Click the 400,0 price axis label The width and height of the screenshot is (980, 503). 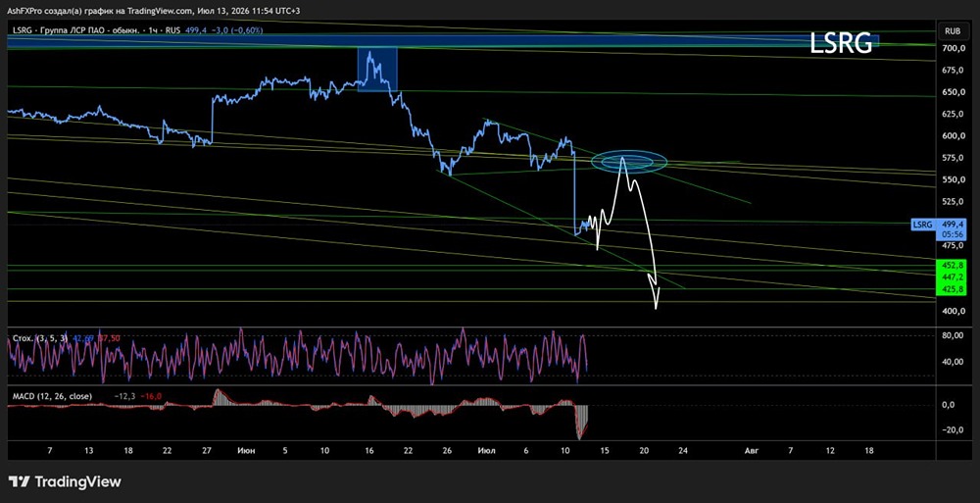[954, 312]
